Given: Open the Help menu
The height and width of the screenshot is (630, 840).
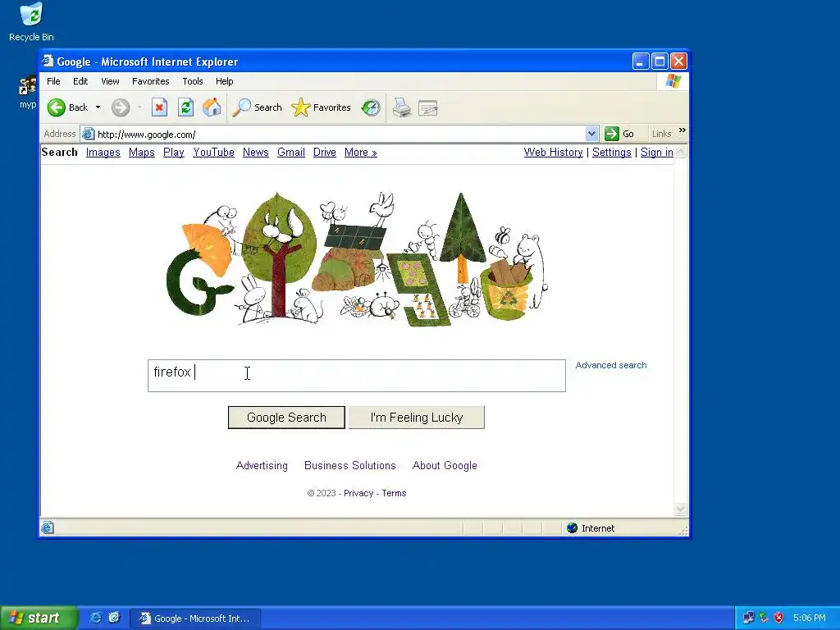Looking at the screenshot, I should pyautogui.click(x=225, y=81).
